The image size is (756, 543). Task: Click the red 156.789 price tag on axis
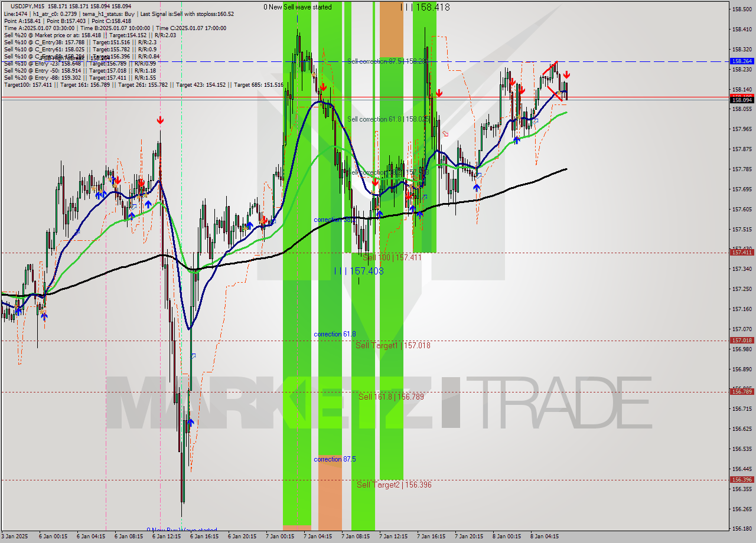[x=742, y=392]
